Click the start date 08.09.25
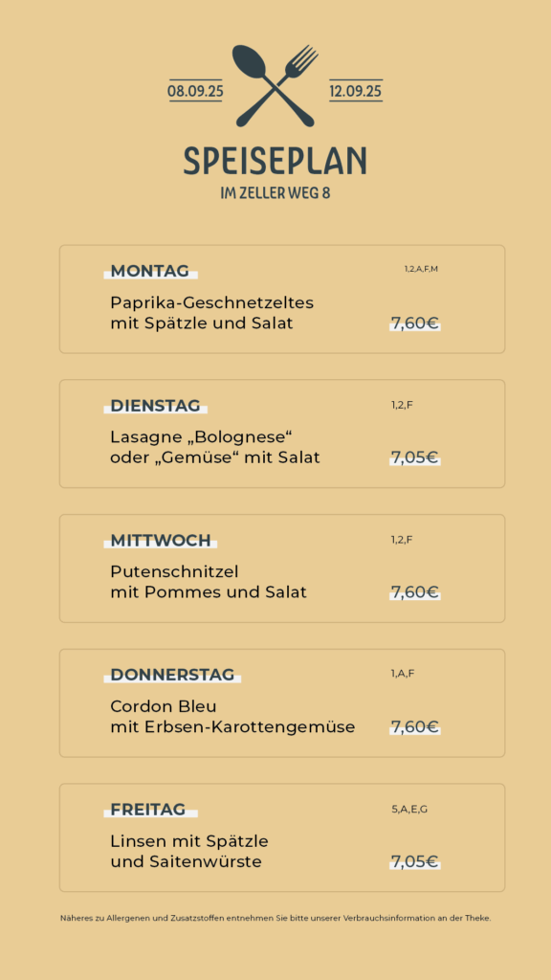 [x=195, y=91]
